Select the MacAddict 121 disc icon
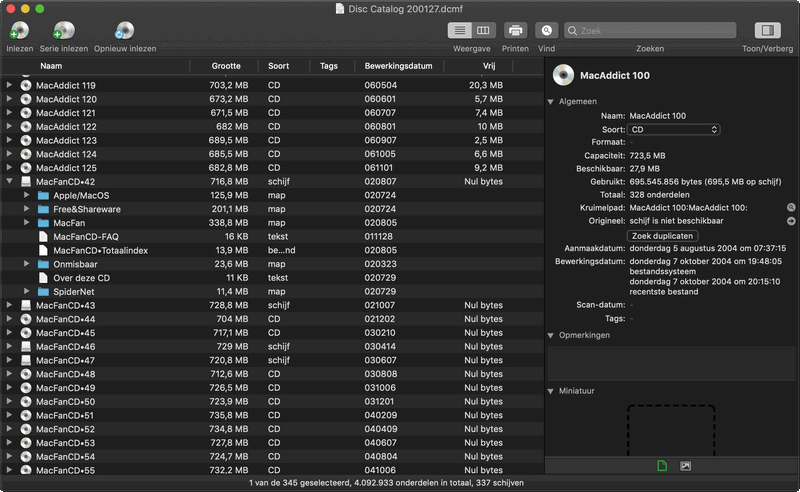Screen dimensions: 800x492 [26, 113]
